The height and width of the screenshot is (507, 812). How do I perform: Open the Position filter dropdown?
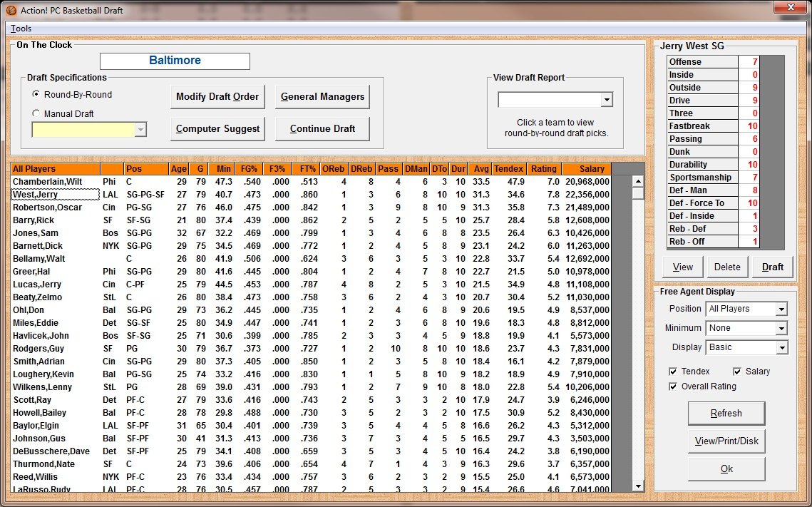tap(781, 309)
